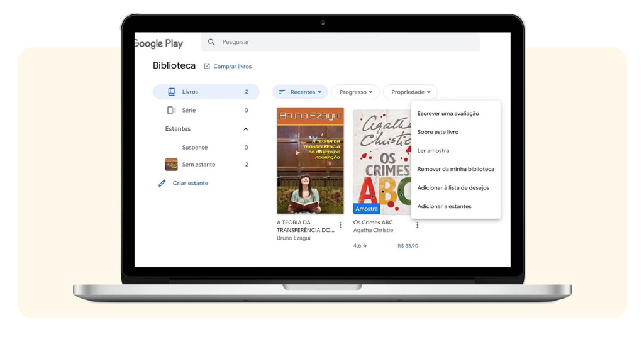Select Remover da minha biblioteca
This screenshot has height=337, width=644.
pyautogui.click(x=456, y=169)
